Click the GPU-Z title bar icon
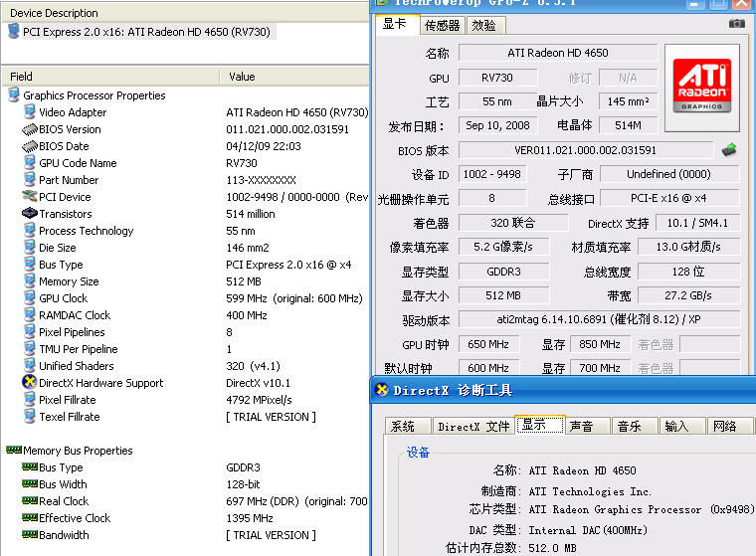756x556 pixels. coord(381,2)
